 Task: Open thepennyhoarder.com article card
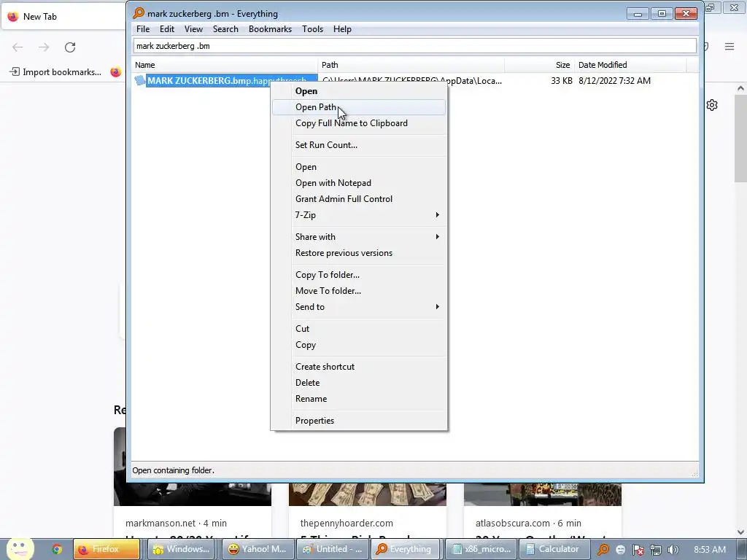368,510
